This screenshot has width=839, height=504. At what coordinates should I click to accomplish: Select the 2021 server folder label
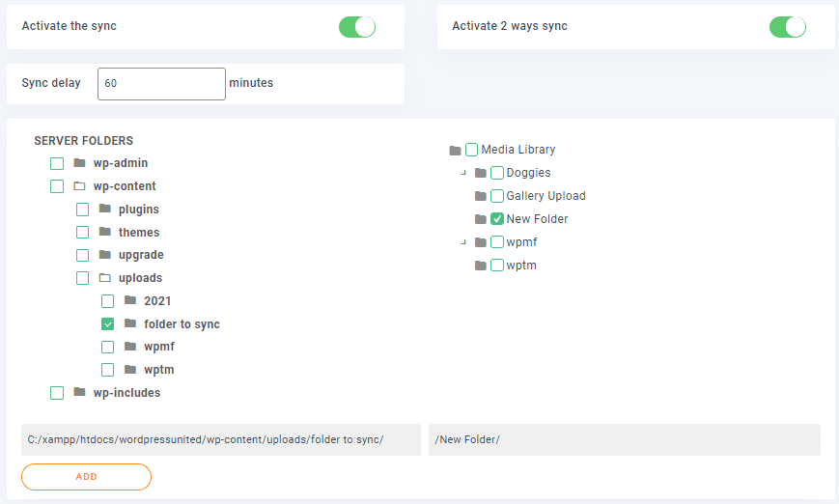pos(157,301)
